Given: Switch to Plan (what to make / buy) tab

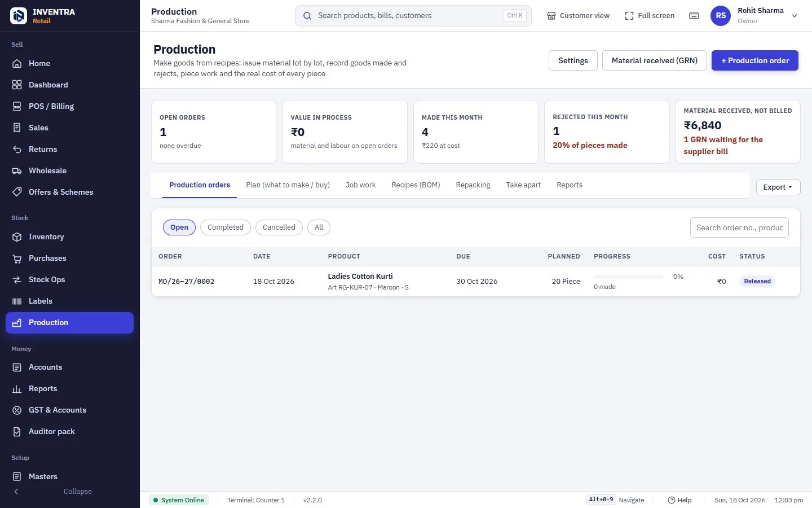Looking at the screenshot, I should [x=288, y=185].
